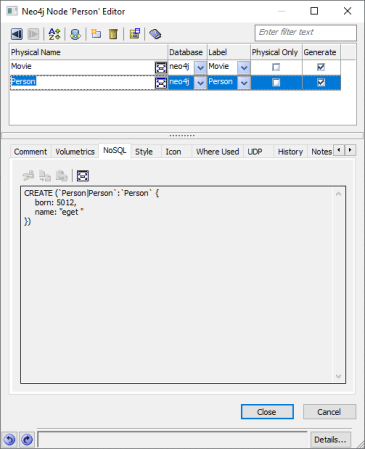
Task: Click the NoSQL text area scroll down arrow
Action: [x=338, y=376]
